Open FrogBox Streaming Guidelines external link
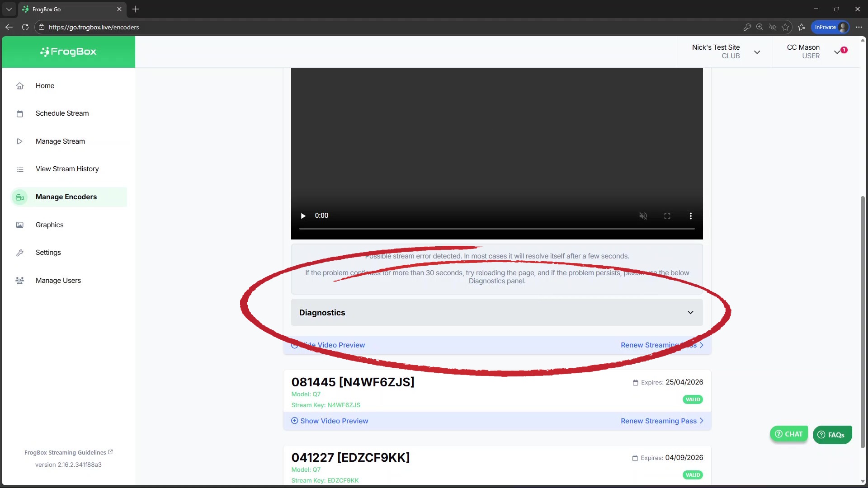 tap(68, 452)
